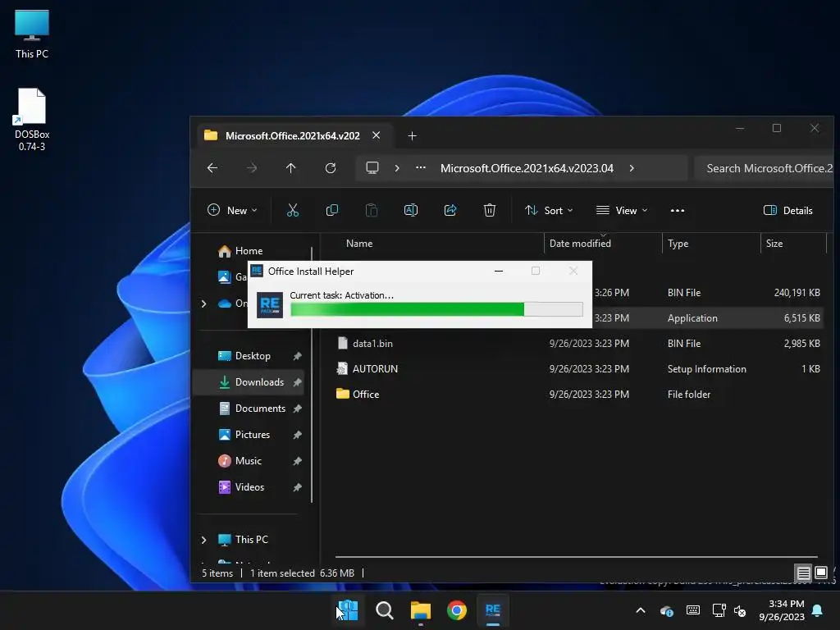Toggle the Details pane button

pos(787,211)
